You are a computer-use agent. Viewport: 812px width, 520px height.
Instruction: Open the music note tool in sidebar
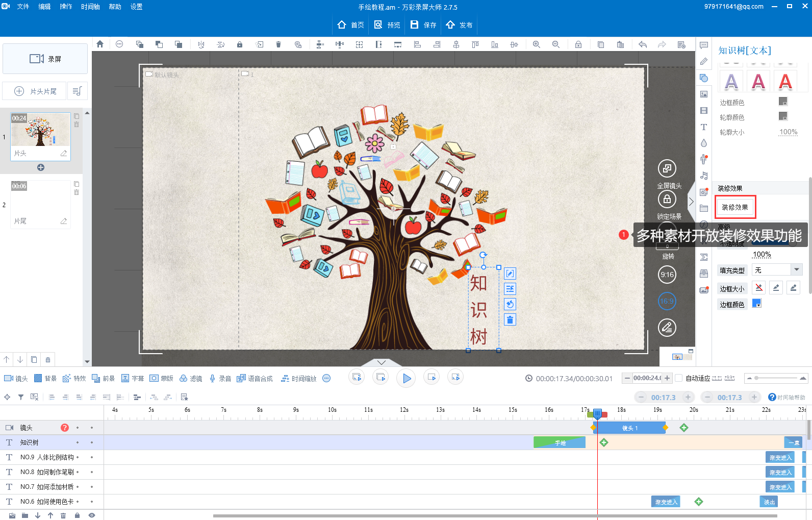point(704,176)
